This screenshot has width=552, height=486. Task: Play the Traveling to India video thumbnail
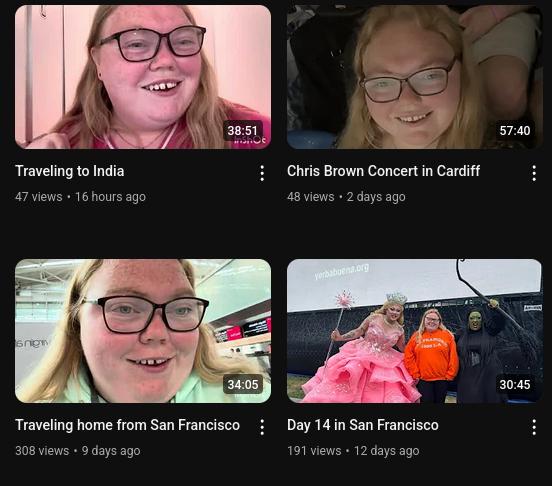143,77
